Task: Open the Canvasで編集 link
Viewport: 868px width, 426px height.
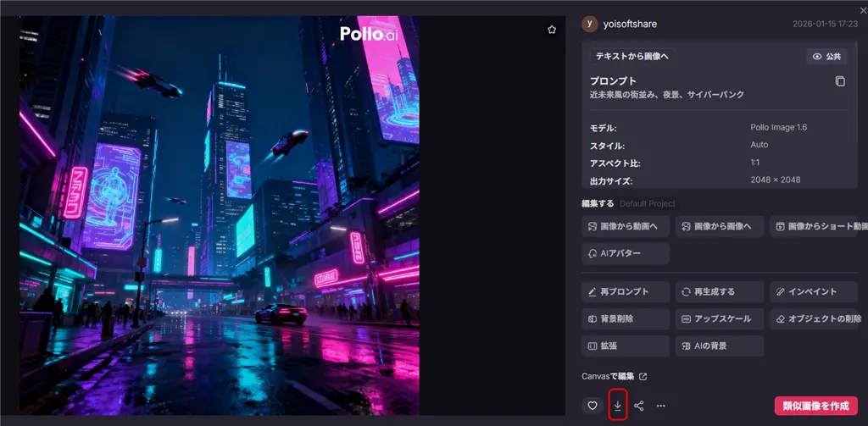Action: tap(614, 376)
